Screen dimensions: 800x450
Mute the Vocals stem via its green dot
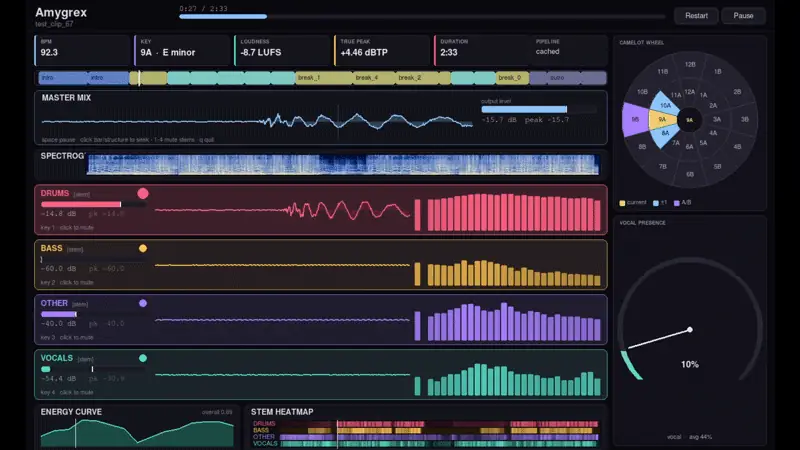click(143, 358)
